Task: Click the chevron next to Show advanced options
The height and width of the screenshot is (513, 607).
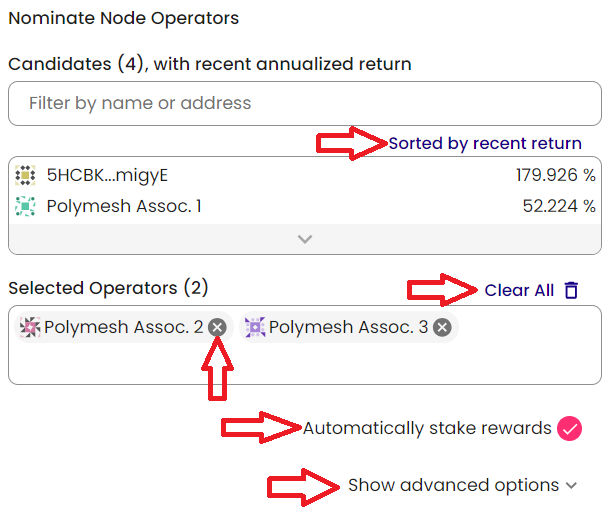Action: point(571,486)
